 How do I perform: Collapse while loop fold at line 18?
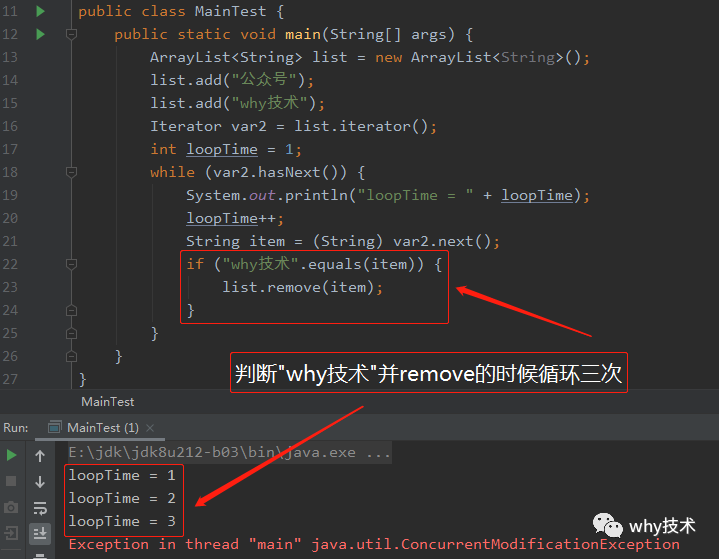[x=71, y=172]
